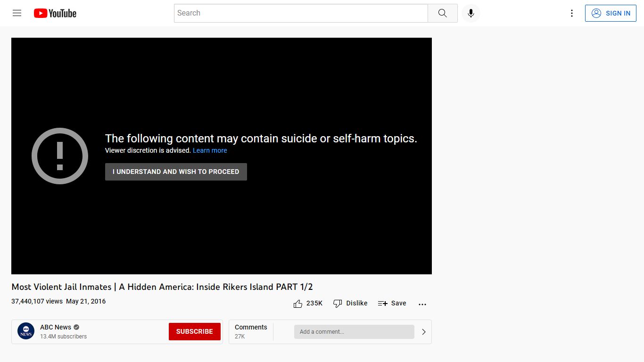Click the 13.4M subscribers text
The height and width of the screenshot is (362, 644).
point(63,337)
